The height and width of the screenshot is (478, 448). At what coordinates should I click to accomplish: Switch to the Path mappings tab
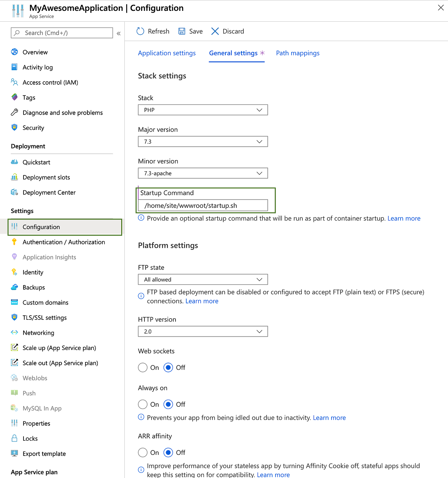point(298,53)
